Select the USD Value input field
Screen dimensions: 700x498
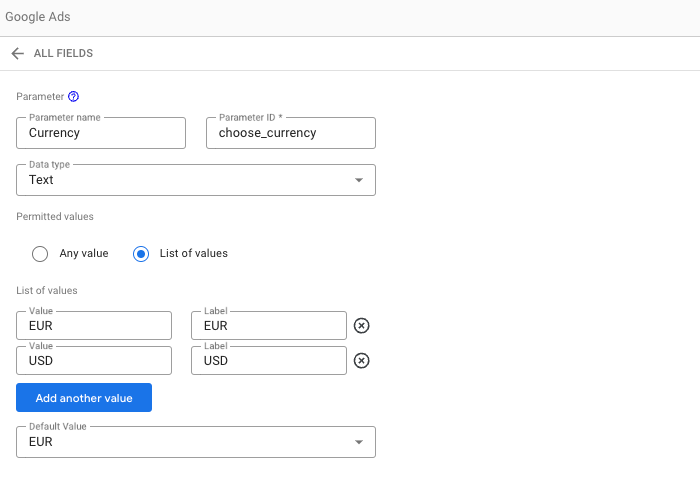point(94,361)
